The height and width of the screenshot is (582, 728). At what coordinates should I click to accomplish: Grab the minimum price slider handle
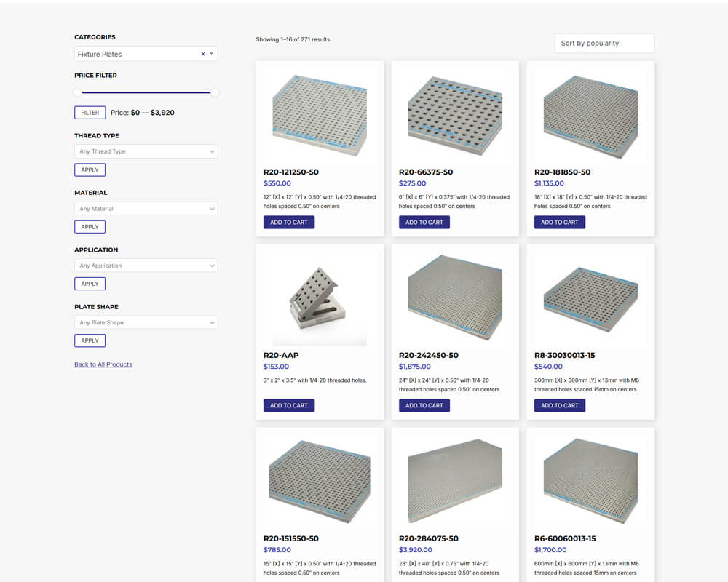(78, 92)
